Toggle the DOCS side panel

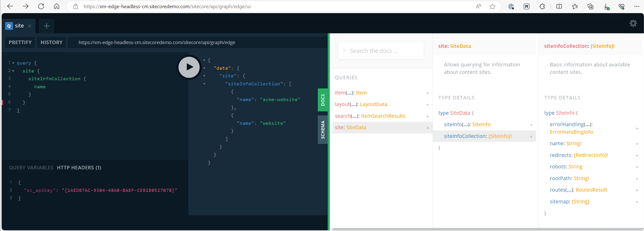322,100
